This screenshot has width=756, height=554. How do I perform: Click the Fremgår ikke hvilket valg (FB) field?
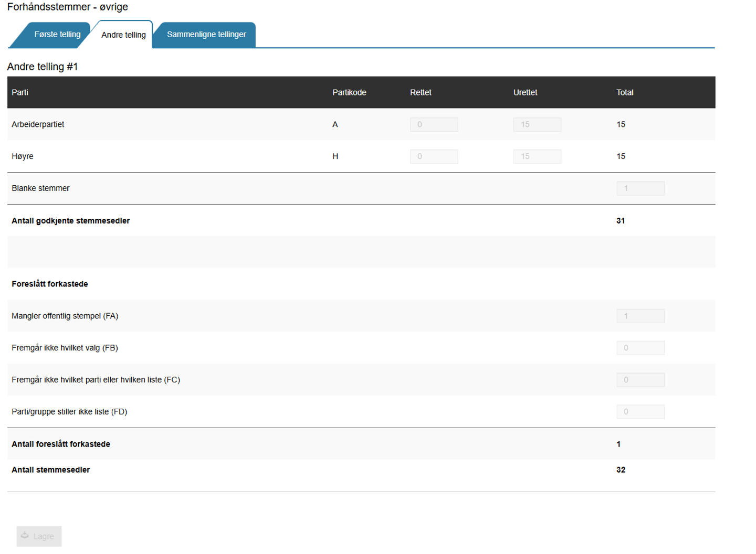640,348
